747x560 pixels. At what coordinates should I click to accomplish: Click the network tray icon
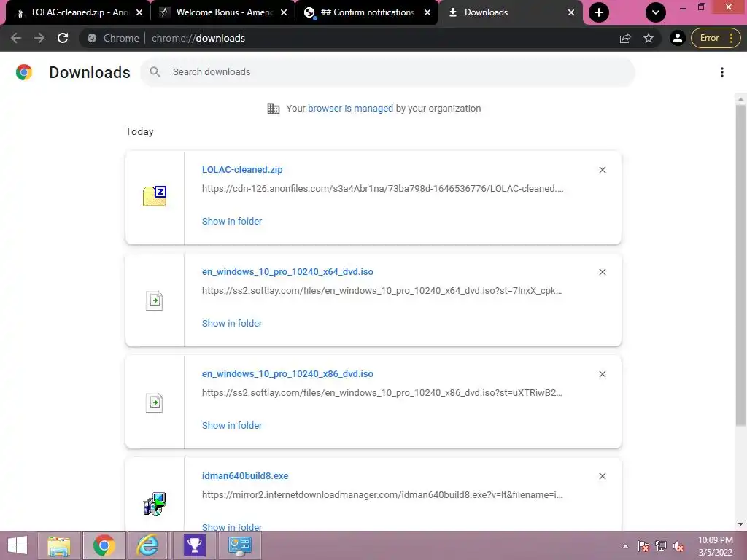click(661, 546)
